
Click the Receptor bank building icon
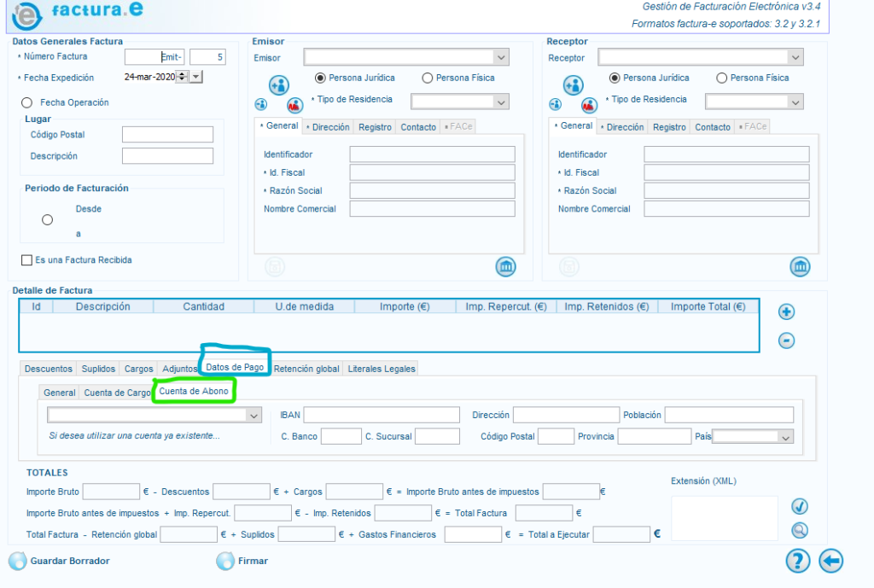coord(800,267)
